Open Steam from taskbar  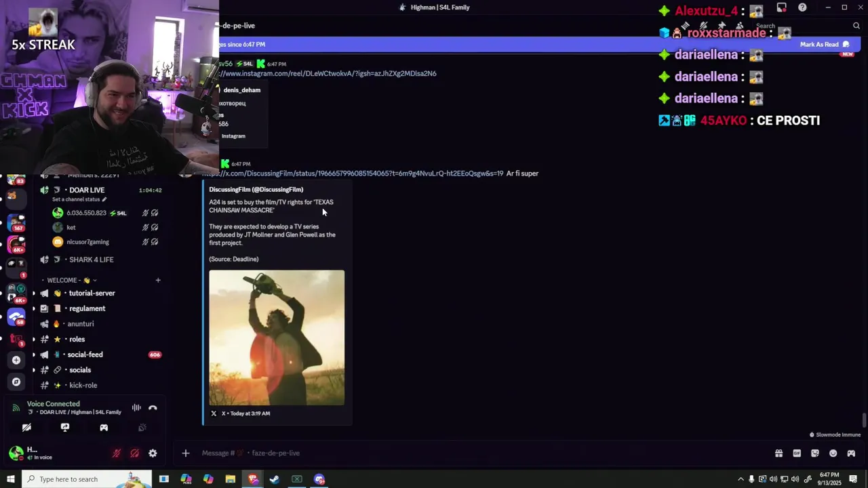coord(275,479)
